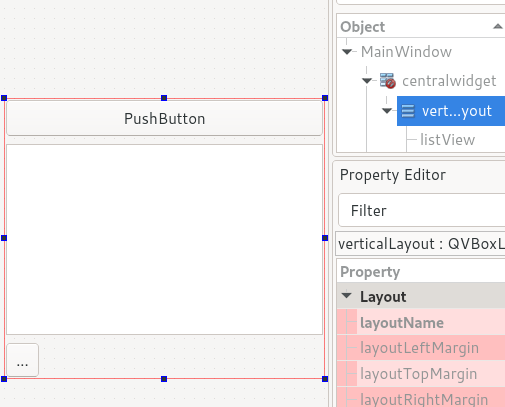The height and width of the screenshot is (407, 505).
Task: Collapse the verticalLayout tree node
Action: click(x=387, y=111)
